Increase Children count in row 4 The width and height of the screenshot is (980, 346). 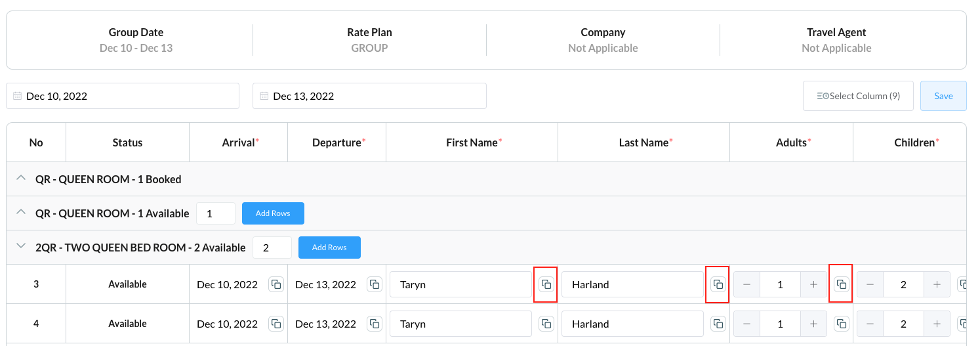pyautogui.click(x=937, y=324)
